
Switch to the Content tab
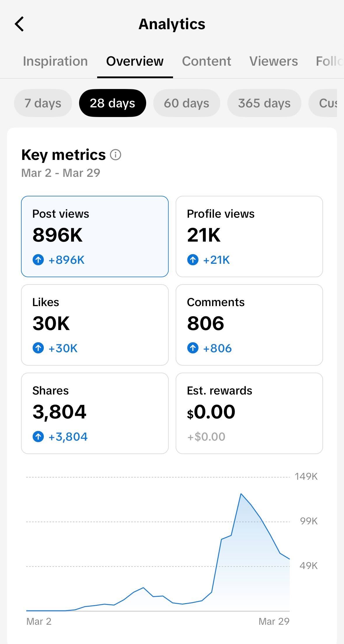click(206, 61)
